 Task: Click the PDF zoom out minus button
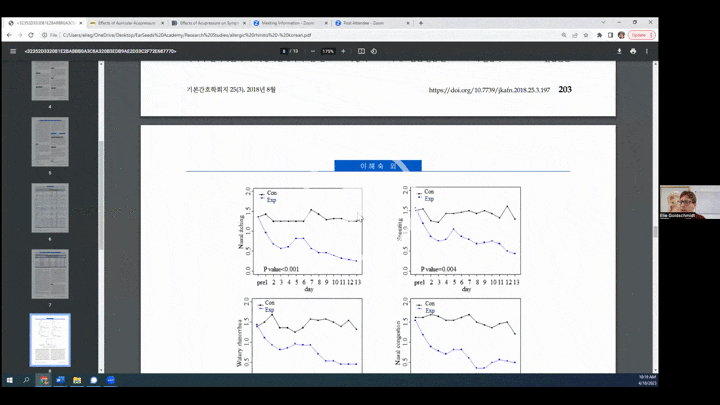311,51
